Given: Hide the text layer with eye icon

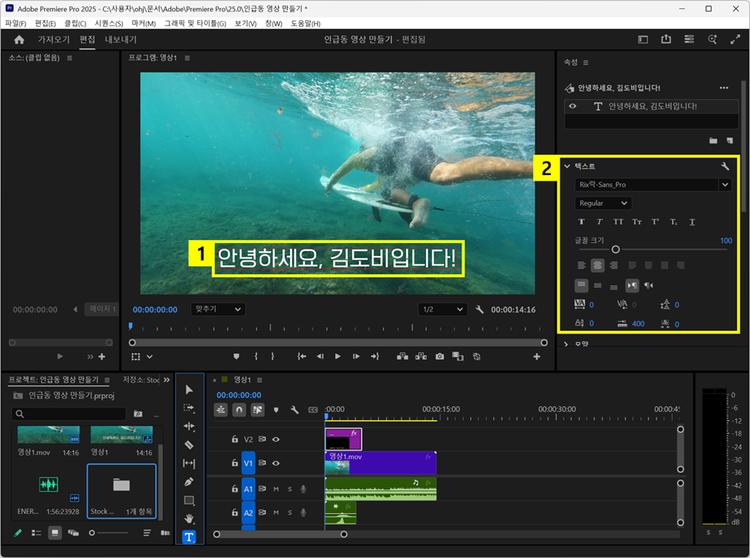Looking at the screenshot, I should 574,106.
